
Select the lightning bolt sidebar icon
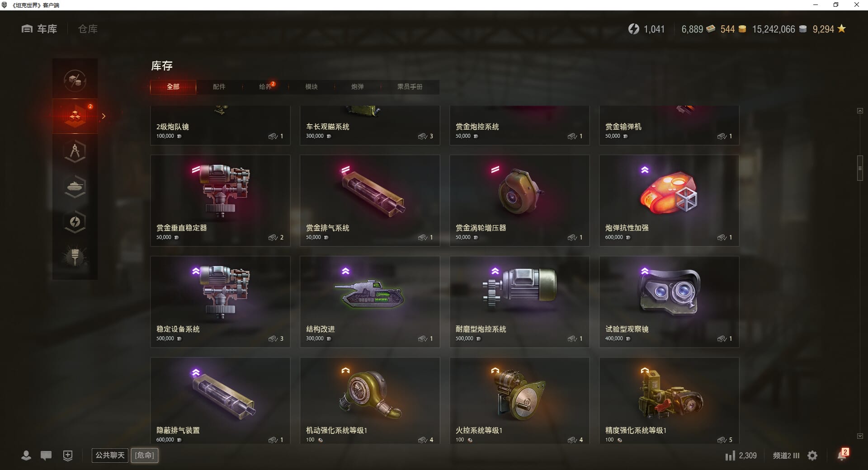[75, 222]
